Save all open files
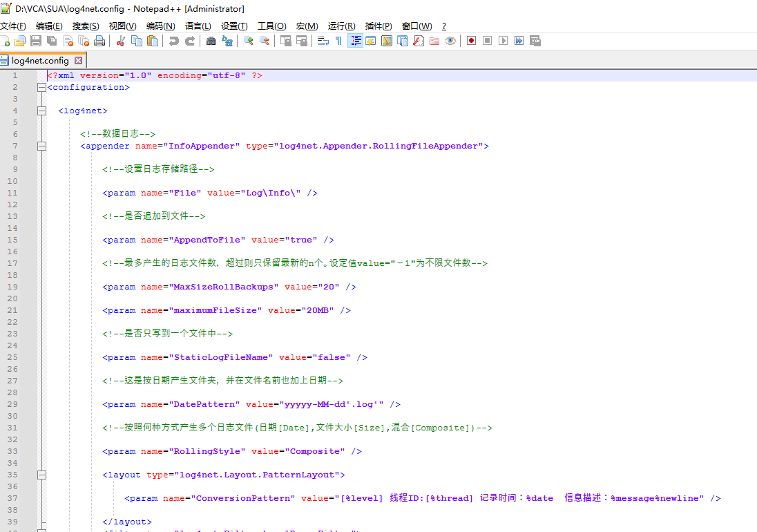Screen dimensions: 757x532 tap(52, 41)
